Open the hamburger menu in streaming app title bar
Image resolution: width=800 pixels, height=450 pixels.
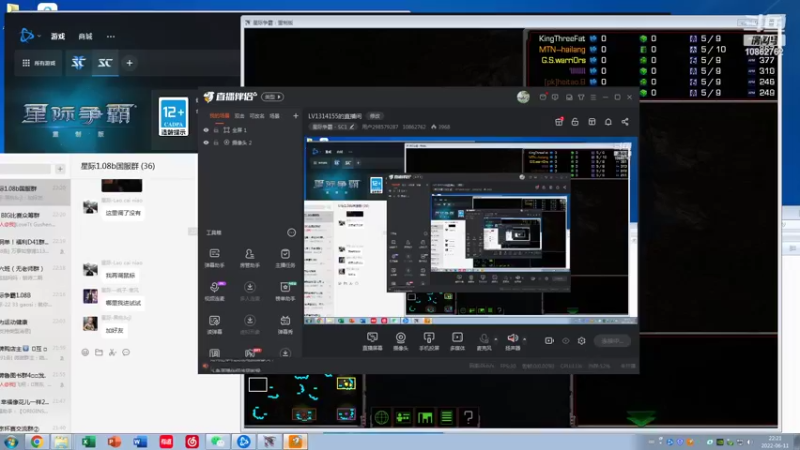tap(593, 97)
